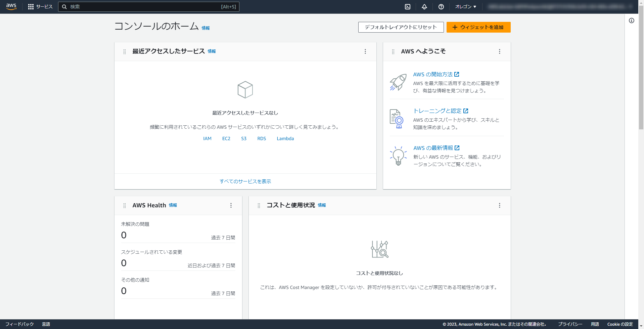644x329 pixels.
Task: Open the EC2 service link
Action: pos(226,138)
